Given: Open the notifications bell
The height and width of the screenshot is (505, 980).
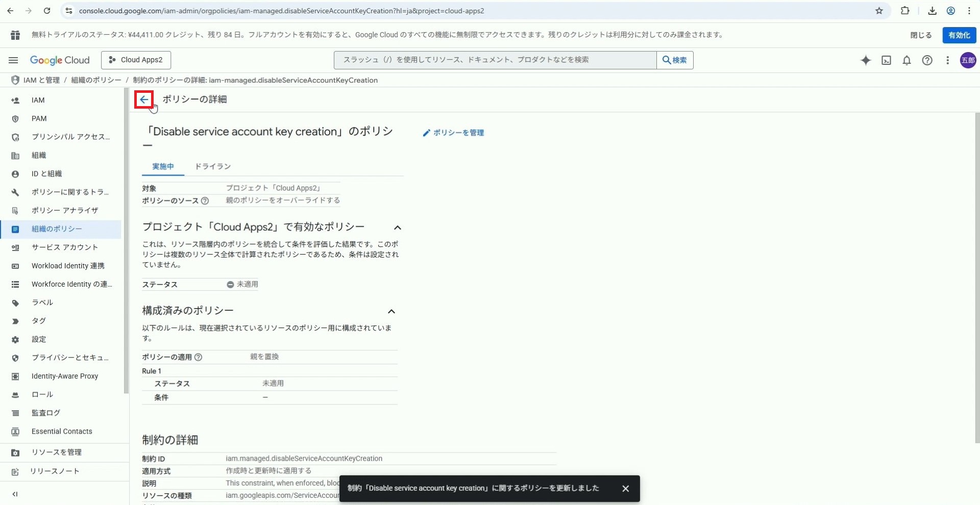Looking at the screenshot, I should tap(906, 60).
